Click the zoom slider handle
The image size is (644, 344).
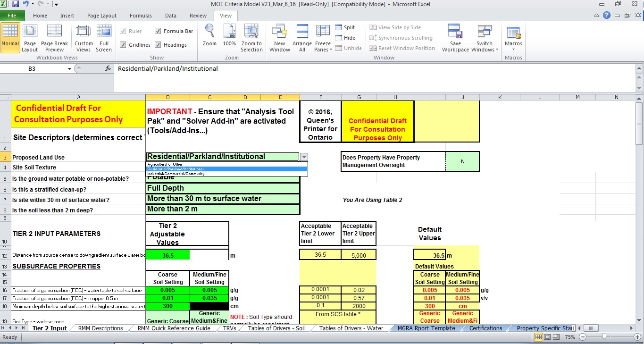click(x=604, y=337)
